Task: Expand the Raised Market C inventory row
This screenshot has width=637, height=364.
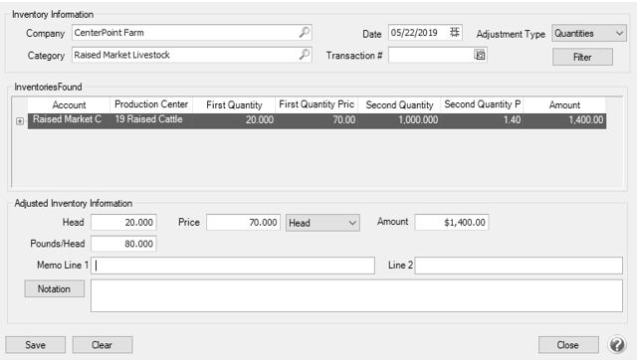Action: pos(20,121)
